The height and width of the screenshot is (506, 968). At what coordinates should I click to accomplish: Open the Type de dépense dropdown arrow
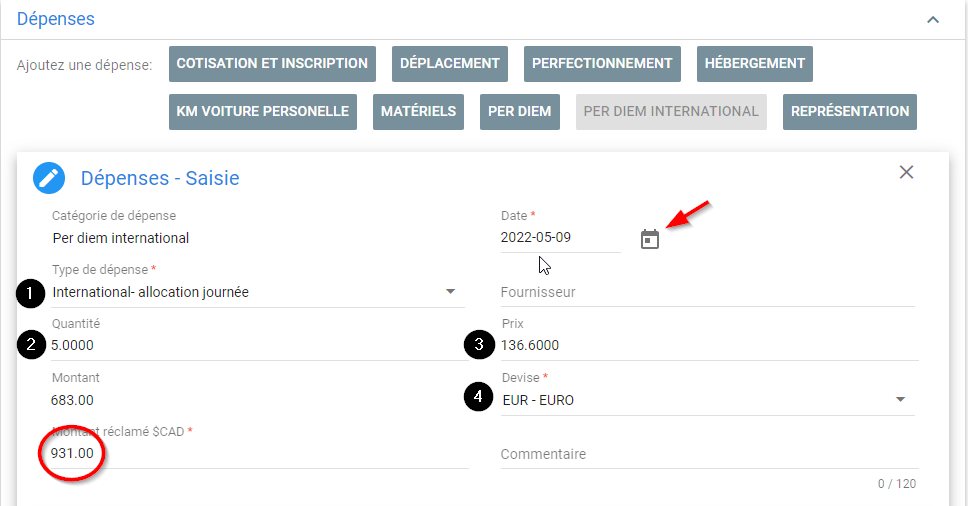coord(451,291)
